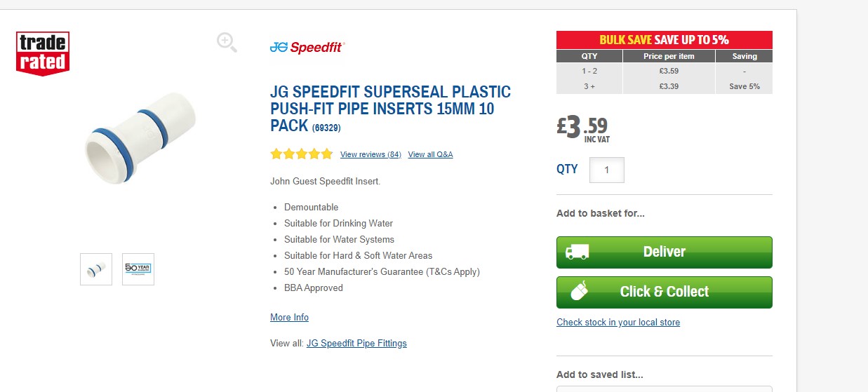Click the JG Speedfit brand logo
Screen dimensions: 868x392
coord(307,48)
